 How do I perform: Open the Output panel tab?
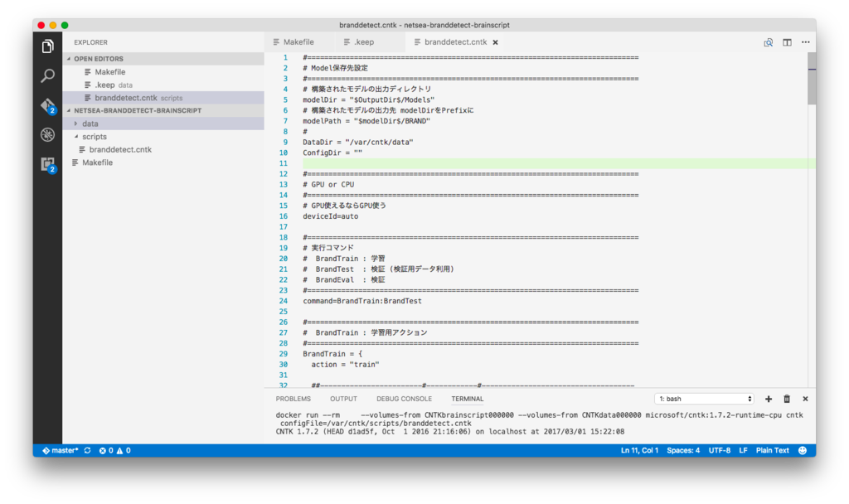[343, 399]
